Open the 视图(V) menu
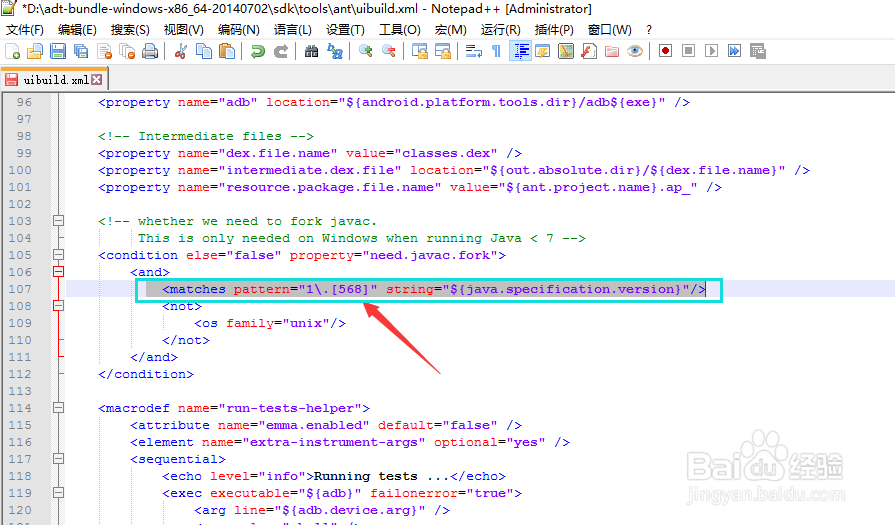 pos(183,30)
